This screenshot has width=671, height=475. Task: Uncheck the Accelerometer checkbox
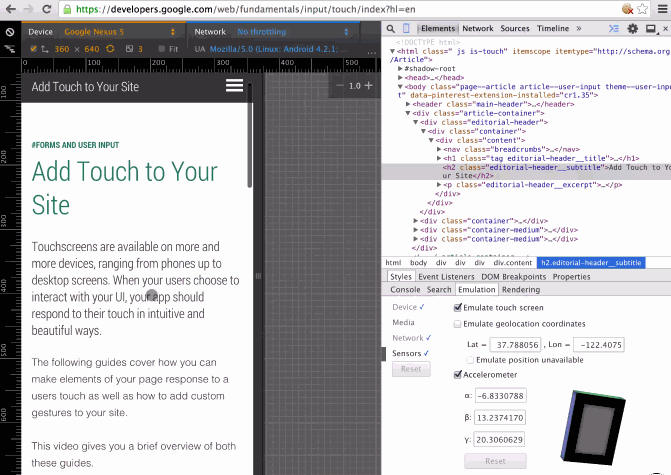pyautogui.click(x=459, y=375)
